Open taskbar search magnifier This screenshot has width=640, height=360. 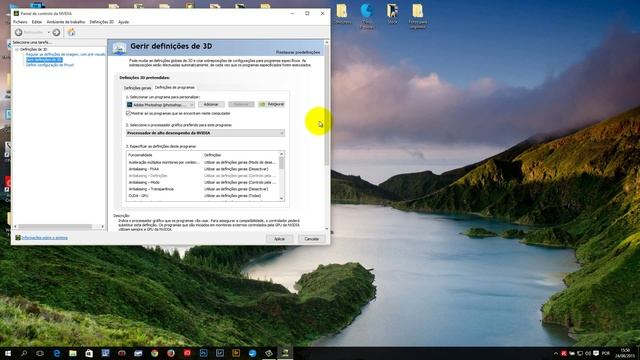click(24, 353)
